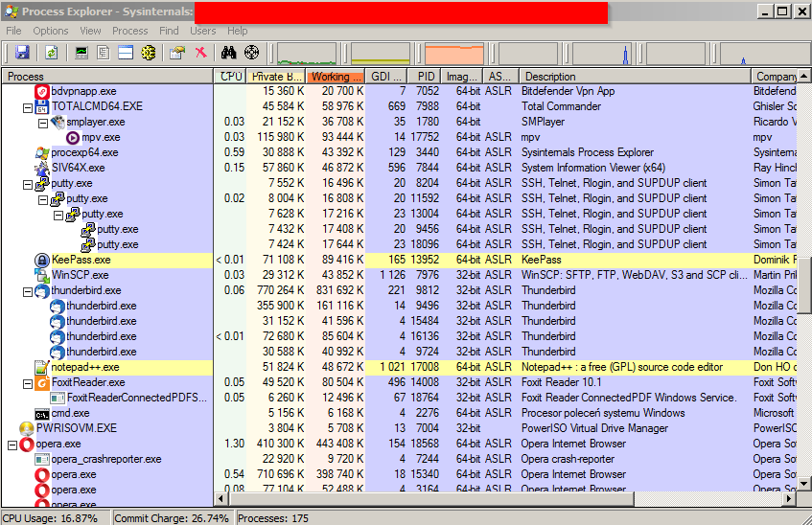Click the horizontal scrollbar left arrow
Viewport: 812px width, 525px height.
221,499
